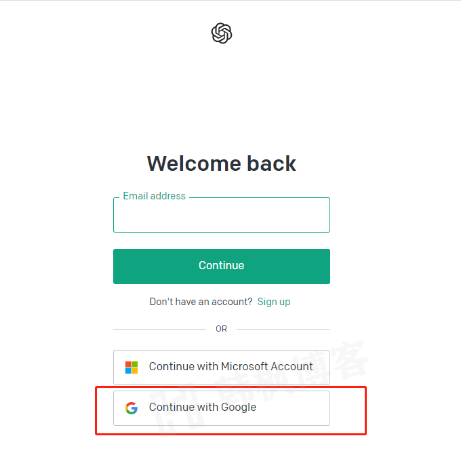The height and width of the screenshot is (476, 461).
Task: Click the "Don't have an account?" text
Action: pos(201,302)
